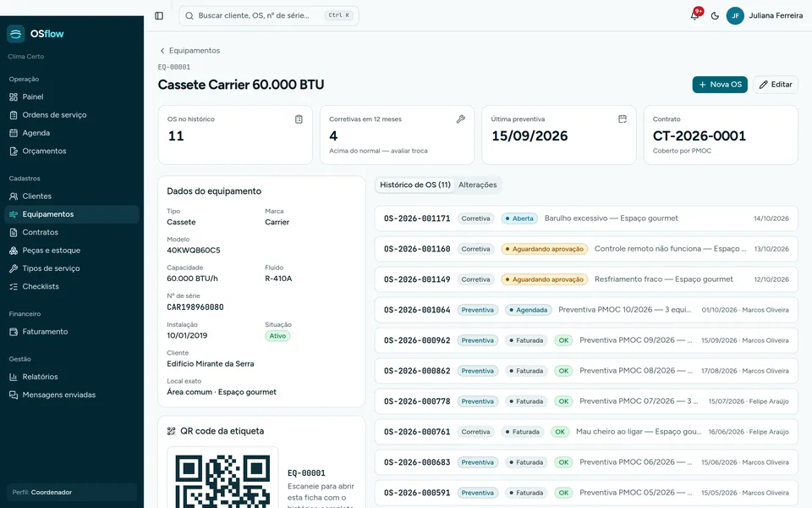Open order OS-2026-001149
This screenshot has height=508, width=812.
(x=586, y=279)
